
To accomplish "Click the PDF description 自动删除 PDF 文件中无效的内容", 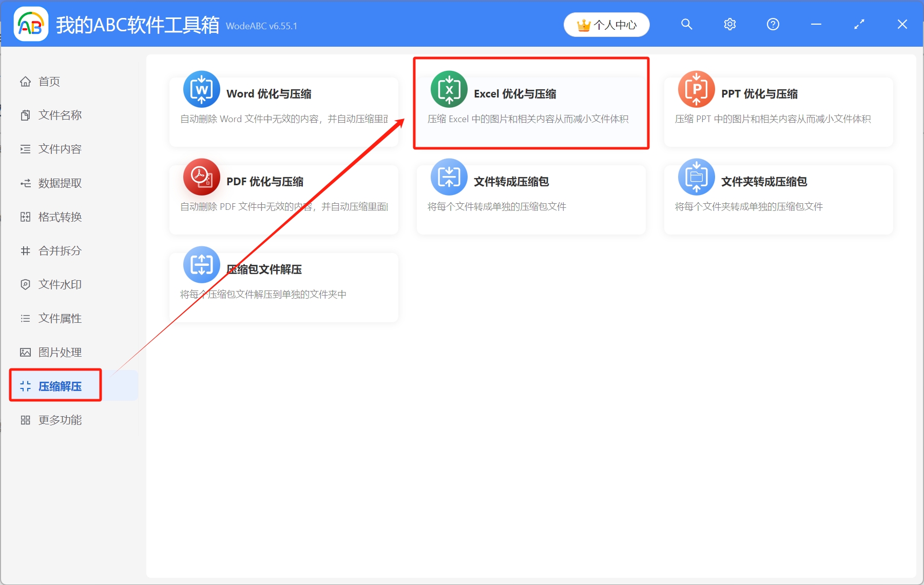I will pyautogui.click(x=284, y=207).
